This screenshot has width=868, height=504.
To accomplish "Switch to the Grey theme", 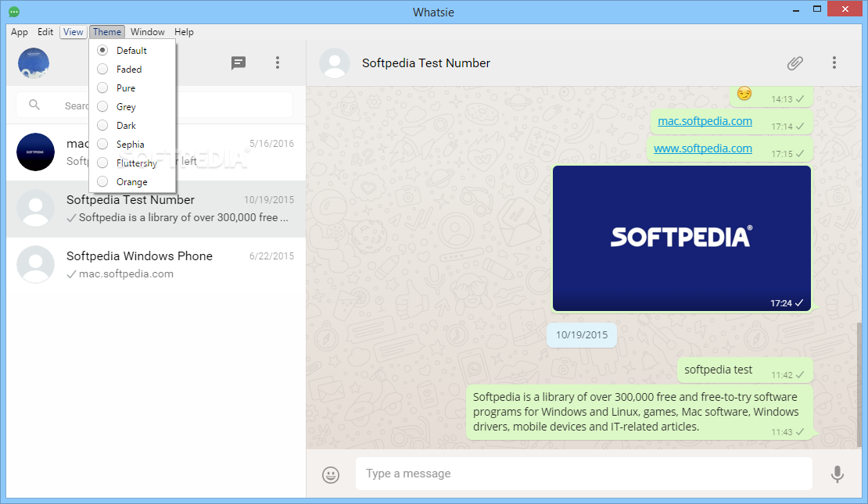I will tap(132, 107).
